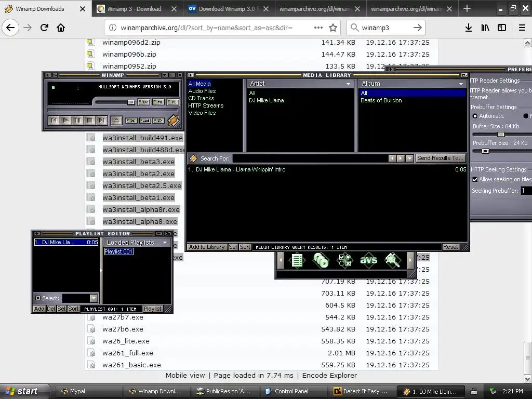Click the lightning icon beside Search For

(x=193, y=158)
